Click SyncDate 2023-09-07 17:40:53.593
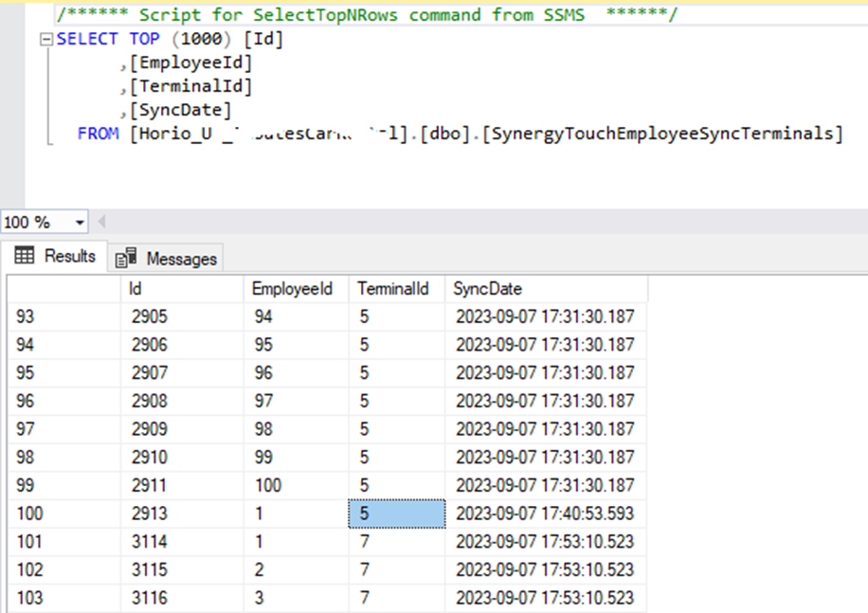The image size is (868, 613). (546, 514)
